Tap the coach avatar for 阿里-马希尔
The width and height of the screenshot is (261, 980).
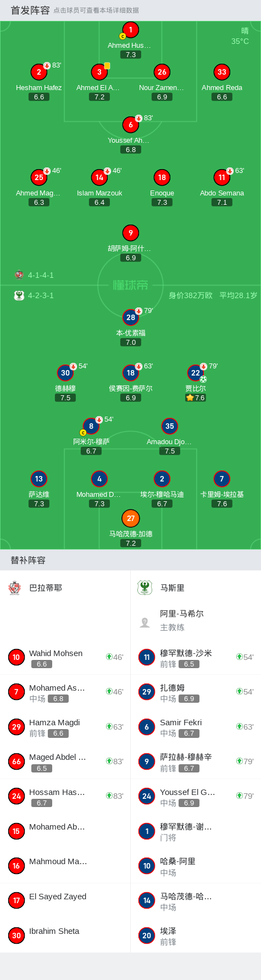pos(145,623)
